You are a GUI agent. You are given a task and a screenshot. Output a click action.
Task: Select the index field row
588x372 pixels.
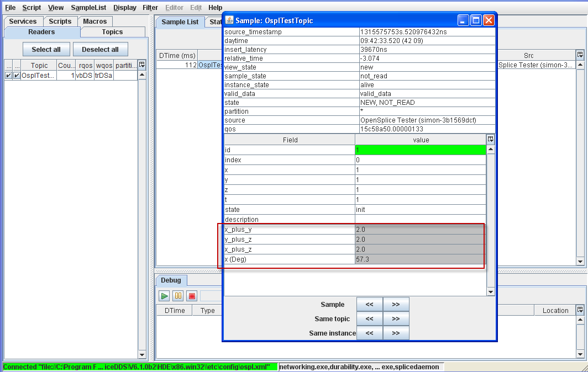coord(355,160)
